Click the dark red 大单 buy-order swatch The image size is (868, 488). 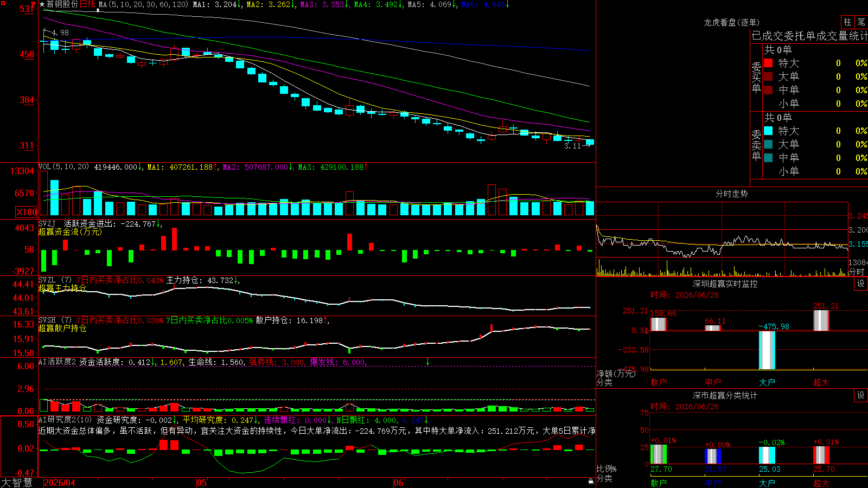pyautogui.click(x=768, y=76)
